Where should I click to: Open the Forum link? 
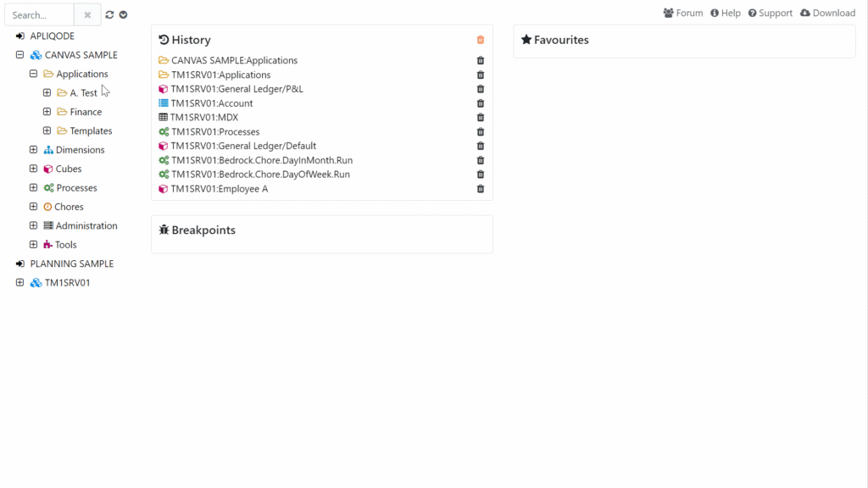point(683,13)
